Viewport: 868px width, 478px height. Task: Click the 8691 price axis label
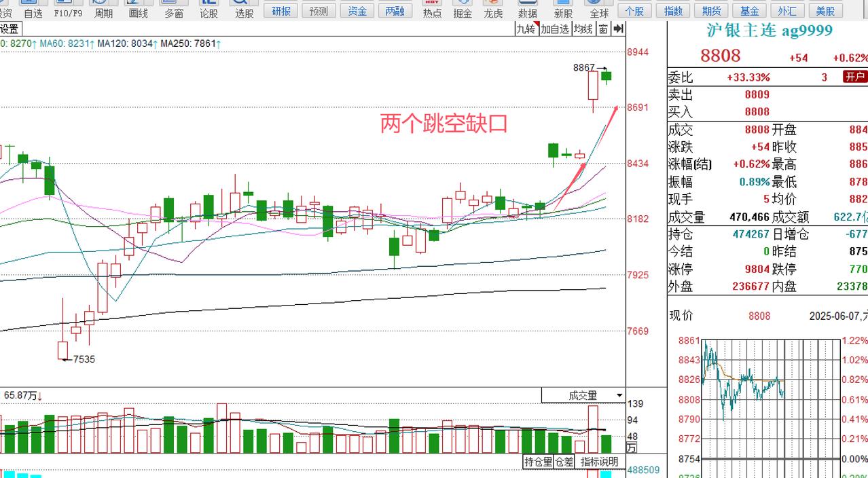pos(637,107)
